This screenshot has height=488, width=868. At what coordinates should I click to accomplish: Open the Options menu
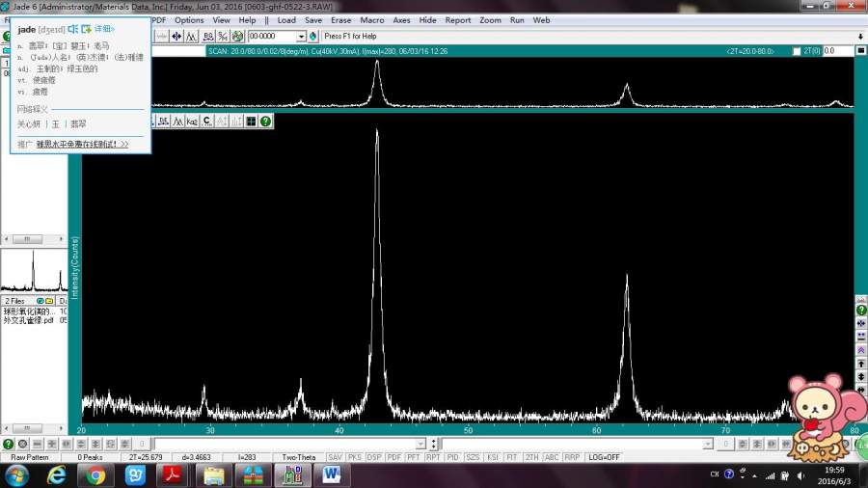click(189, 19)
